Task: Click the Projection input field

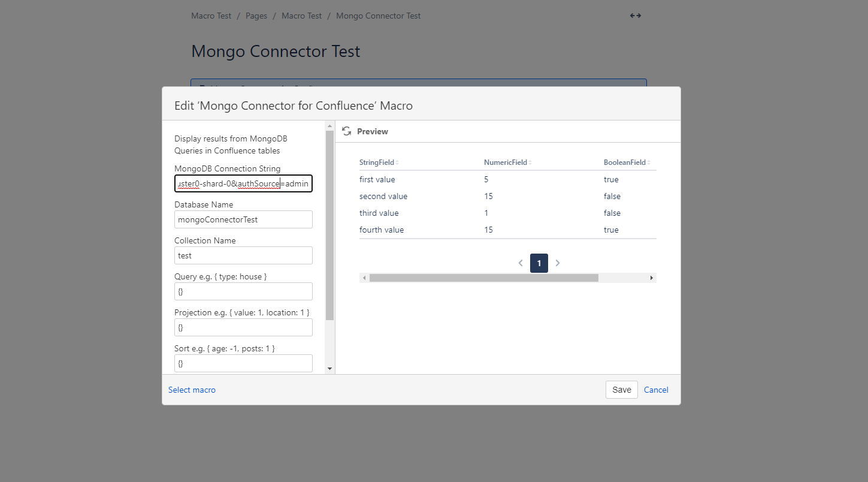Action: coord(243,327)
